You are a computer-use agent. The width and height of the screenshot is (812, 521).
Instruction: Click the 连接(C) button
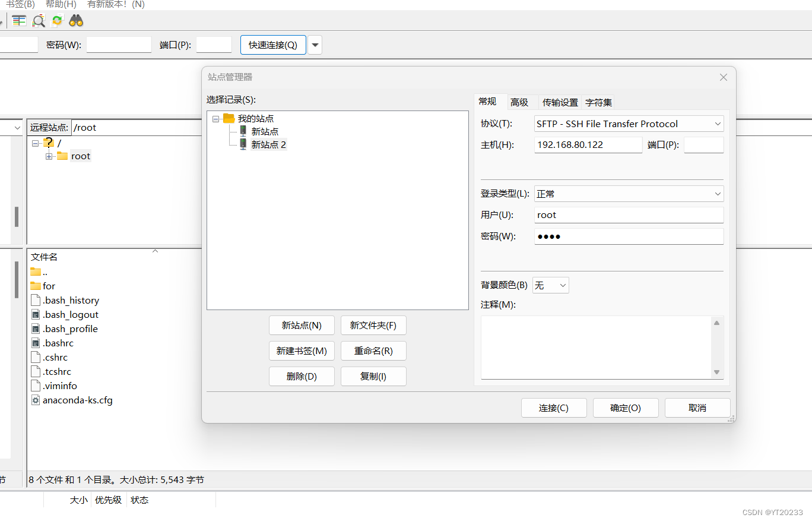[x=554, y=408]
